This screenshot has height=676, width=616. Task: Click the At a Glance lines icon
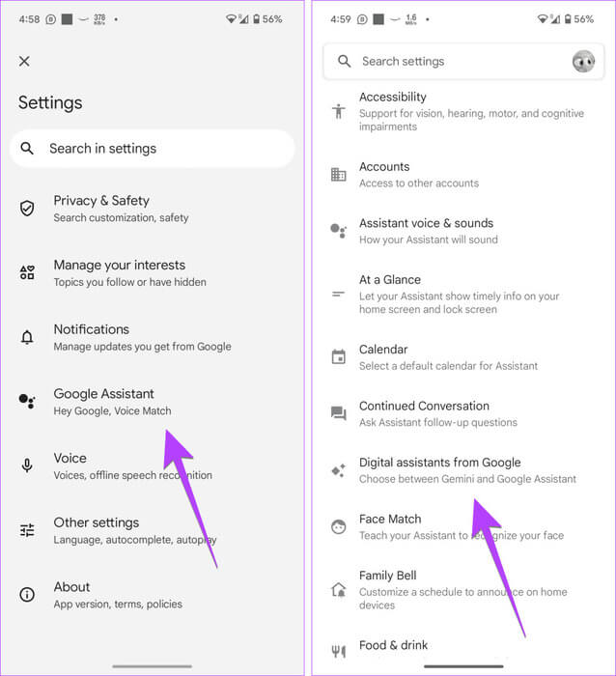pos(339,295)
